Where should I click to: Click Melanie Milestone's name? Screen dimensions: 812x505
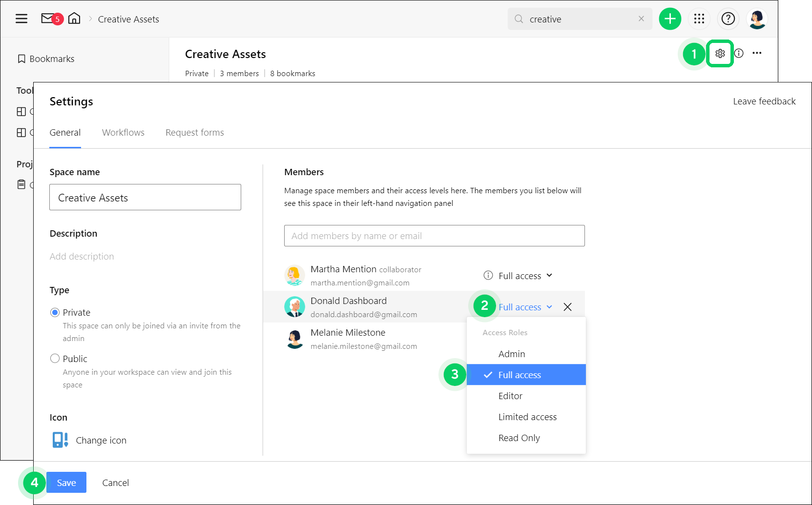click(348, 332)
